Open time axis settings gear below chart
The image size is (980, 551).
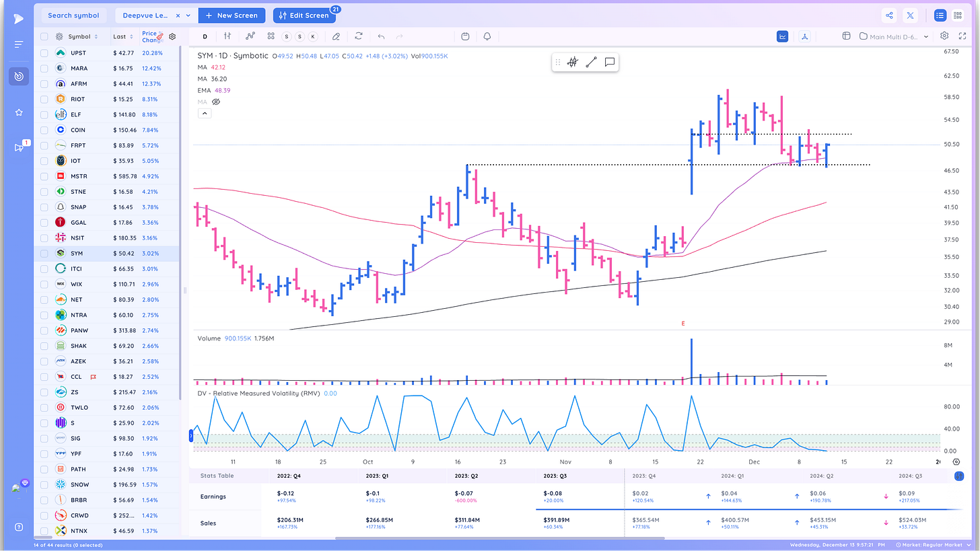(956, 462)
